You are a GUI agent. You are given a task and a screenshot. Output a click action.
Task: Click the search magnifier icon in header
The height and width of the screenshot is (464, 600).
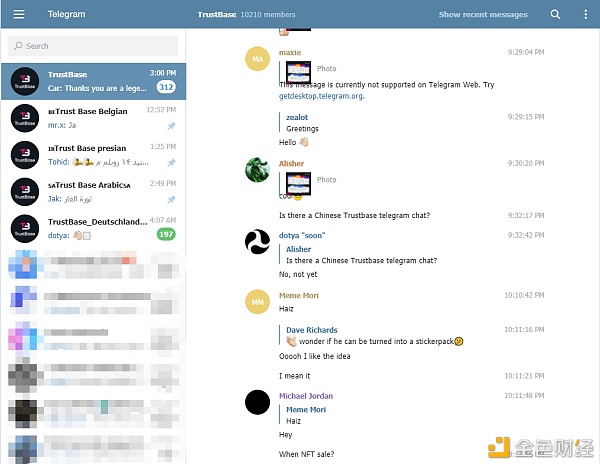pyautogui.click(x=555, y=15)
